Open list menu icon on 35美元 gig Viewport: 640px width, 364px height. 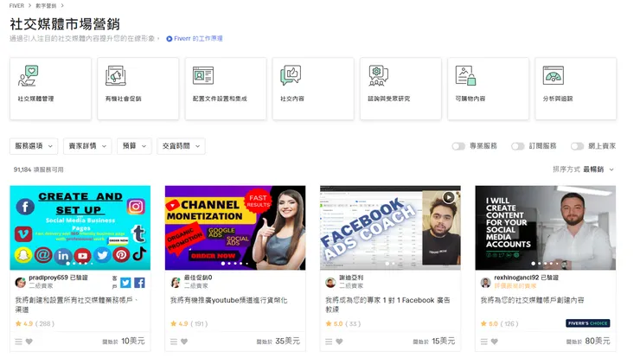pyautogui.click(x=174, y=342)
